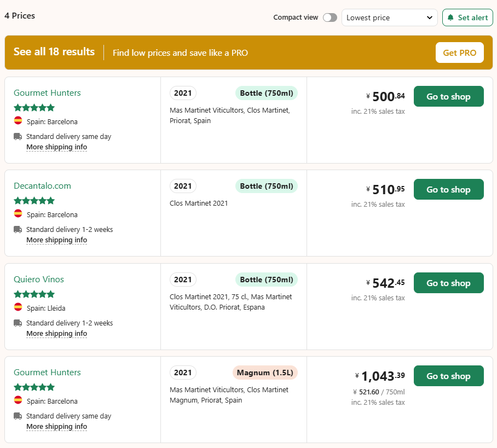Open Gourmet Hunters shop link for 750ml bottle
The height and width of the screenshot is (448, 497).
click(x=47, y=93)
